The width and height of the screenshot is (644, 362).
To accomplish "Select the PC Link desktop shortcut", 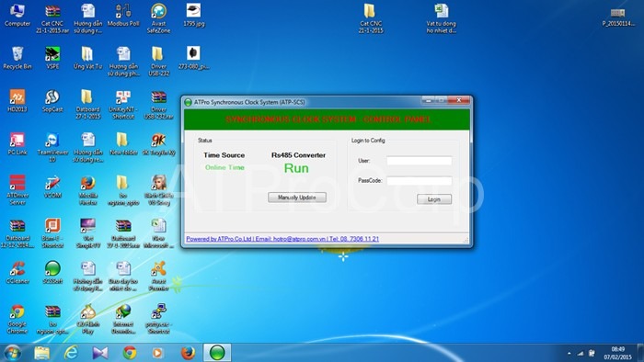I will click(17, 144).
